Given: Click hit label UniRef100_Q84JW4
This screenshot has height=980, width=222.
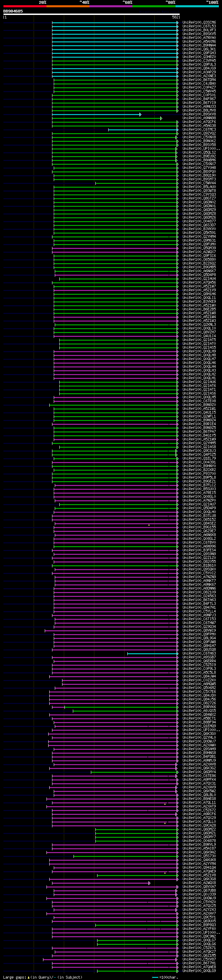Looking at the screenshot, I should click(x=199, y=677).
